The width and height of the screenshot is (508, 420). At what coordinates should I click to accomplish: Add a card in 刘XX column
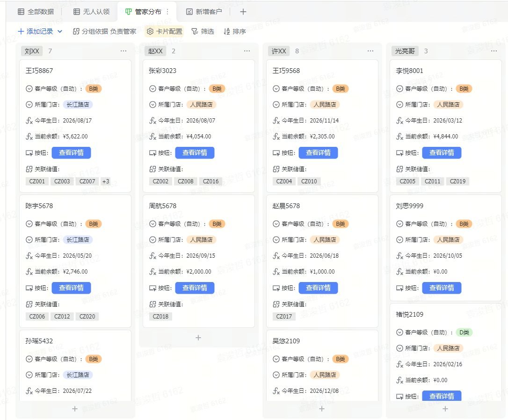click(x=75, y=409)
